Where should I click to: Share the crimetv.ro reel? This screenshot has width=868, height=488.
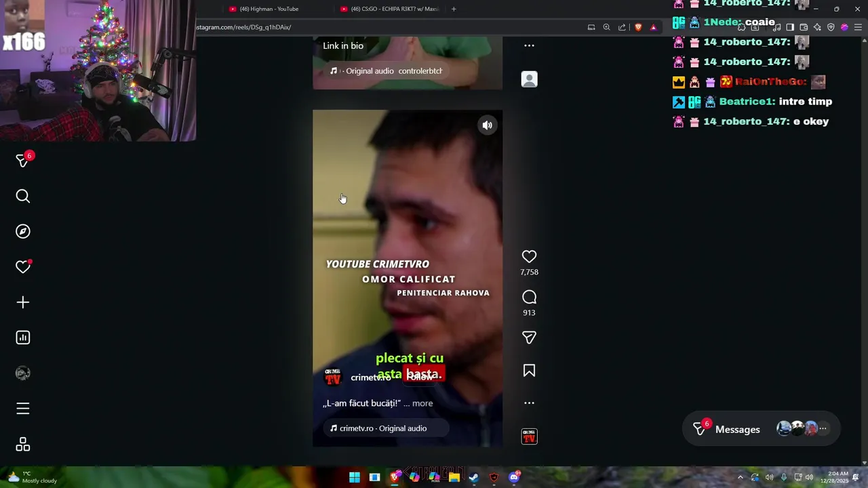point(529,338)
